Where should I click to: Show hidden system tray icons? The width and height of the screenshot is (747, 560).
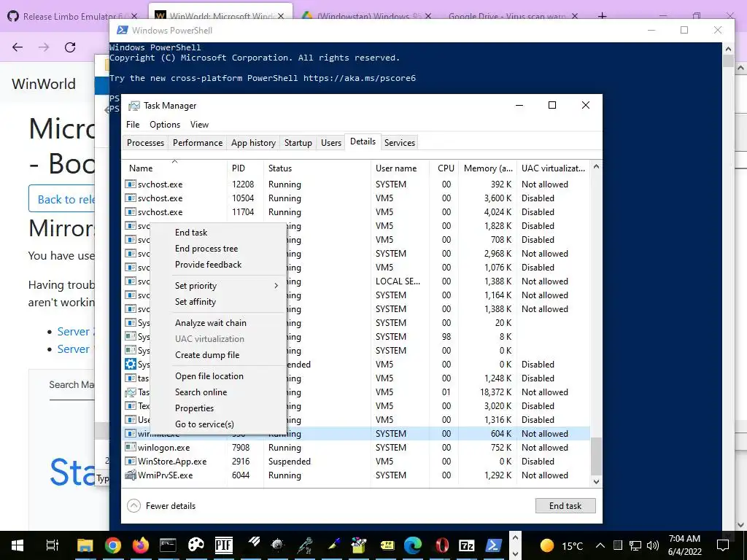600,545
